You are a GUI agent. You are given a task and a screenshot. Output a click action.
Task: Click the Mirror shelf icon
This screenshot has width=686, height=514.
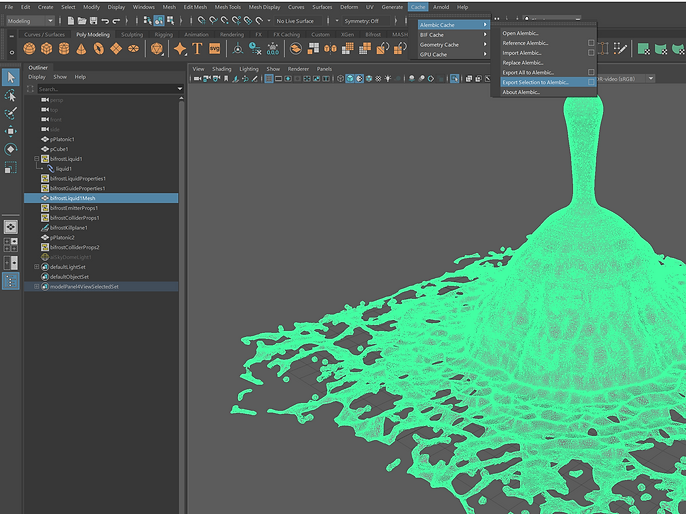pyautogui.click(x=330, y=49)
